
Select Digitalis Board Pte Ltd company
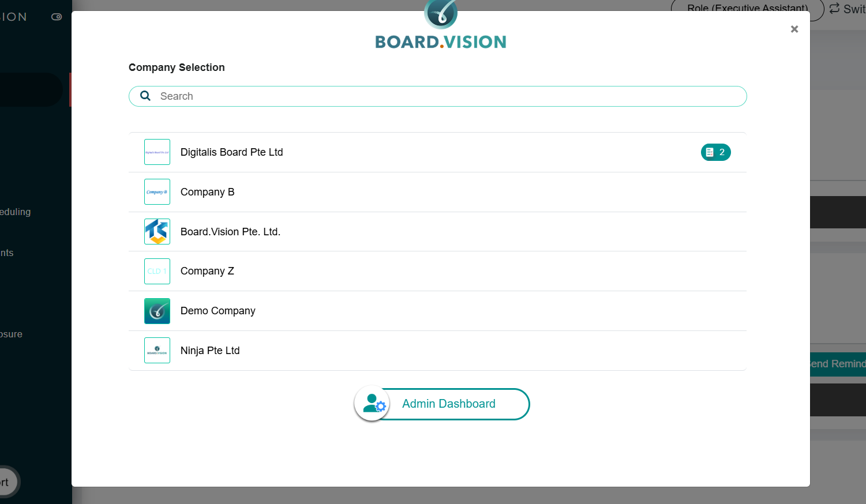[x=437, y=152]
